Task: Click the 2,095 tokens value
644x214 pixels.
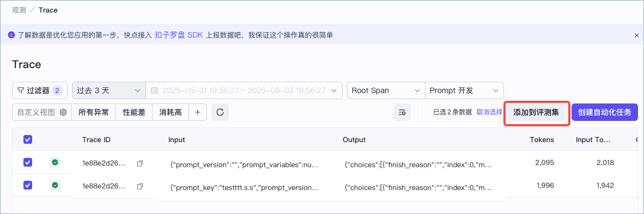Action: click(x=545, y=163)
